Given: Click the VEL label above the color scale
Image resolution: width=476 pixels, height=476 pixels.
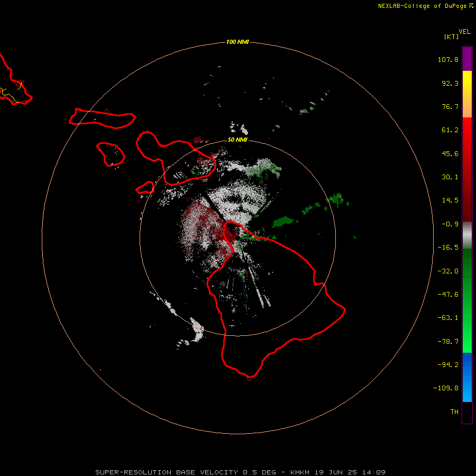Looking at the screenshot, I should tap(464, 32).
